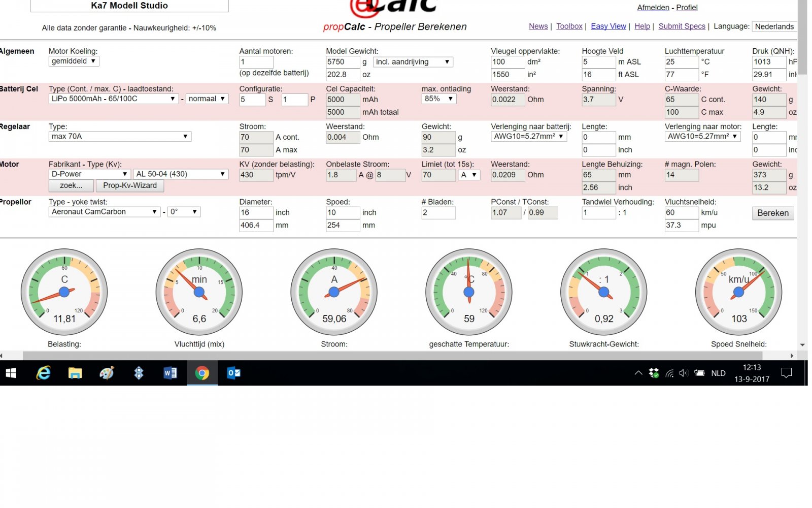Image resolution: width=812 pixels, height=508 pixels.
Task: Click the Vluchttijd gauge showing 6,6
Action: pyautogui.click(x=199, y=292)
